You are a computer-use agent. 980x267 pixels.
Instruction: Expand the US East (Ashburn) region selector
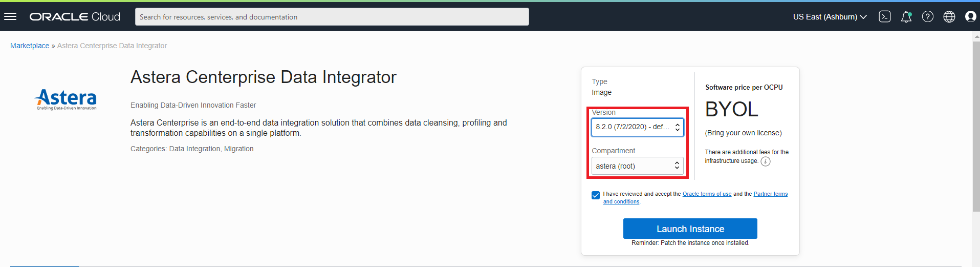tap(830, 16)
